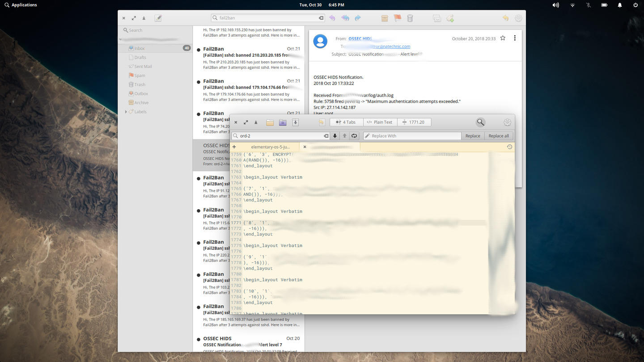The image size is (644, 362).
Task: Open a file in Code editor
Action: 270,122
